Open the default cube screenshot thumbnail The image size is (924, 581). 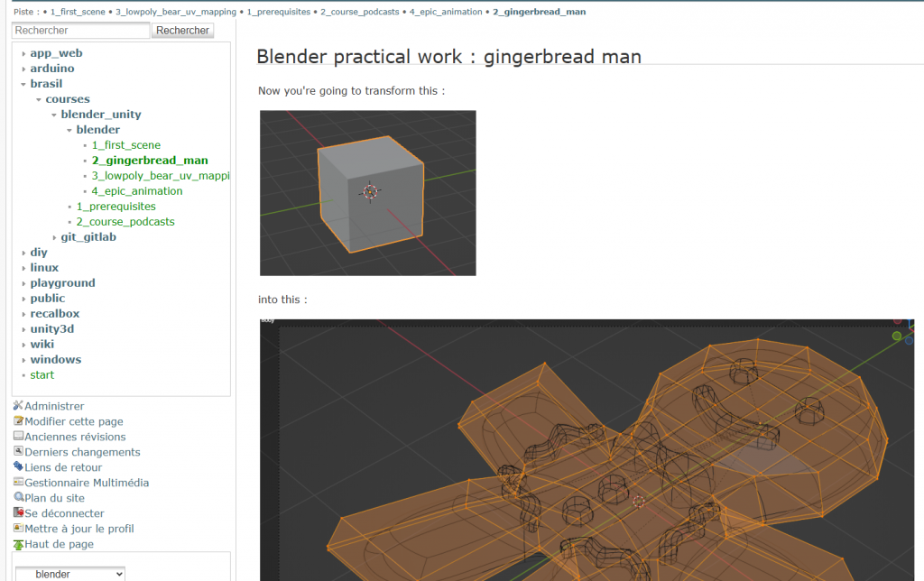click(x=368, y=193)
